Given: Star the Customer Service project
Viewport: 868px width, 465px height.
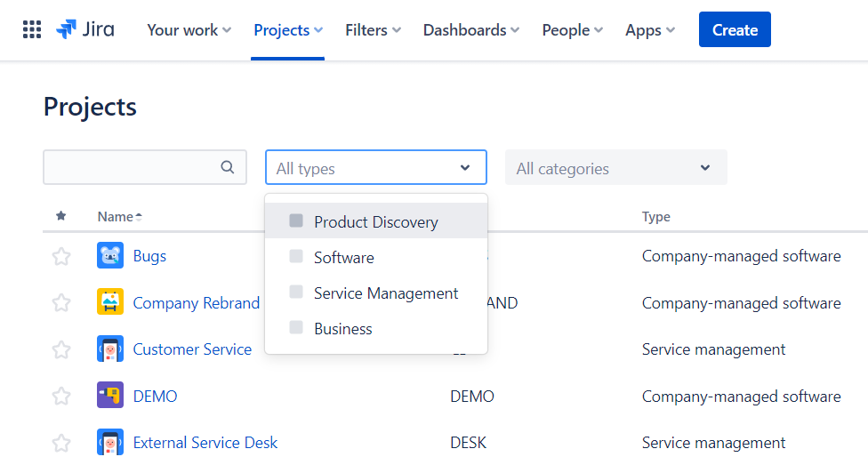Looking at the screenshot, I should pyautogui.click(x=61, y=349).
